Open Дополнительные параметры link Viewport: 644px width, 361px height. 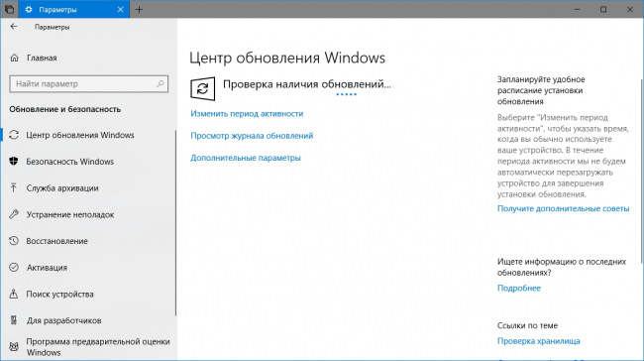point(246,158)
